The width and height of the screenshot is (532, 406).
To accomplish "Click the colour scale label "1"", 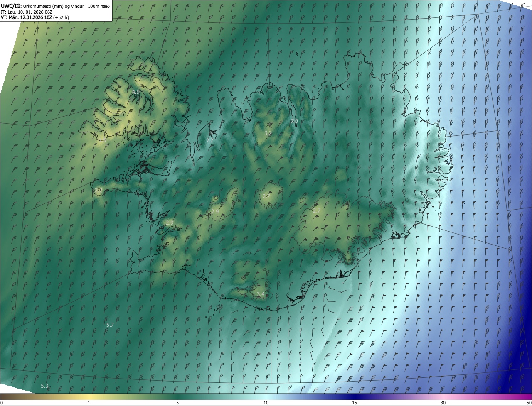I will click(89, 403).
